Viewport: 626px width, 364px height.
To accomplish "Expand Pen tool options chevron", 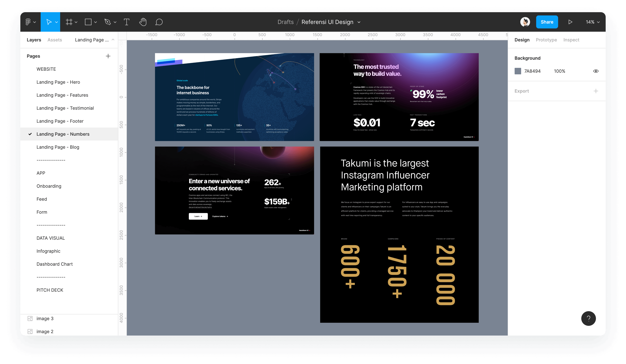I will [115, 22].
